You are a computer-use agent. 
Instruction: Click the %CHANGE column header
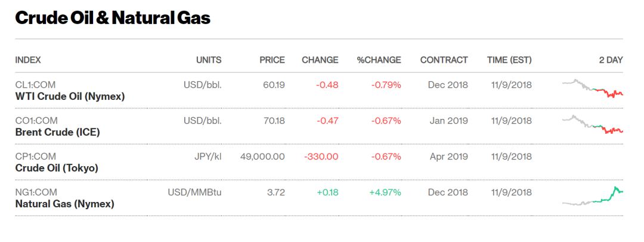click(x=379, y=60)
